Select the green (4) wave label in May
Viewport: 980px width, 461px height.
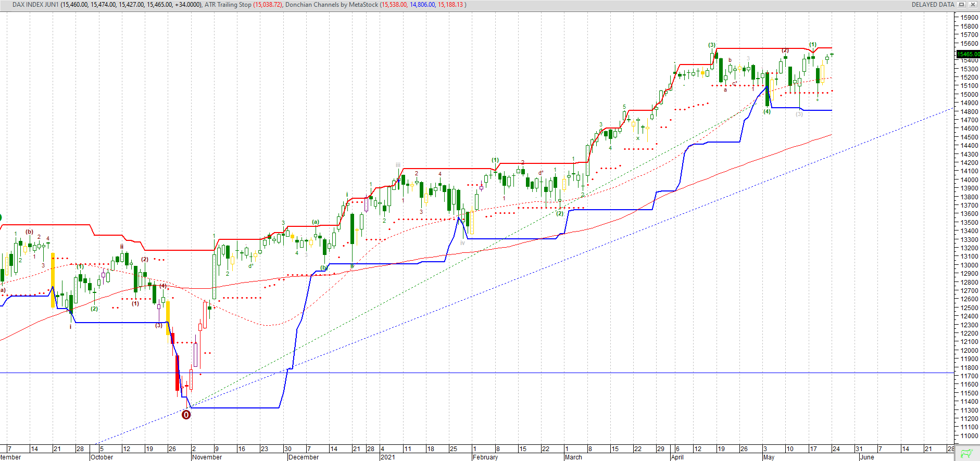[x=767, y=111]
